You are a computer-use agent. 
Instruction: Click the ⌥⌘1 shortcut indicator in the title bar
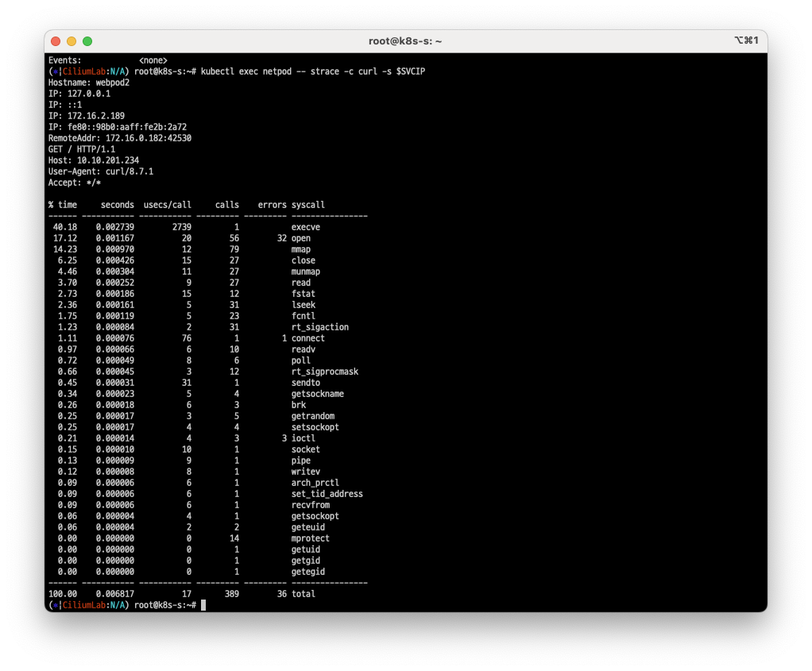746,40
